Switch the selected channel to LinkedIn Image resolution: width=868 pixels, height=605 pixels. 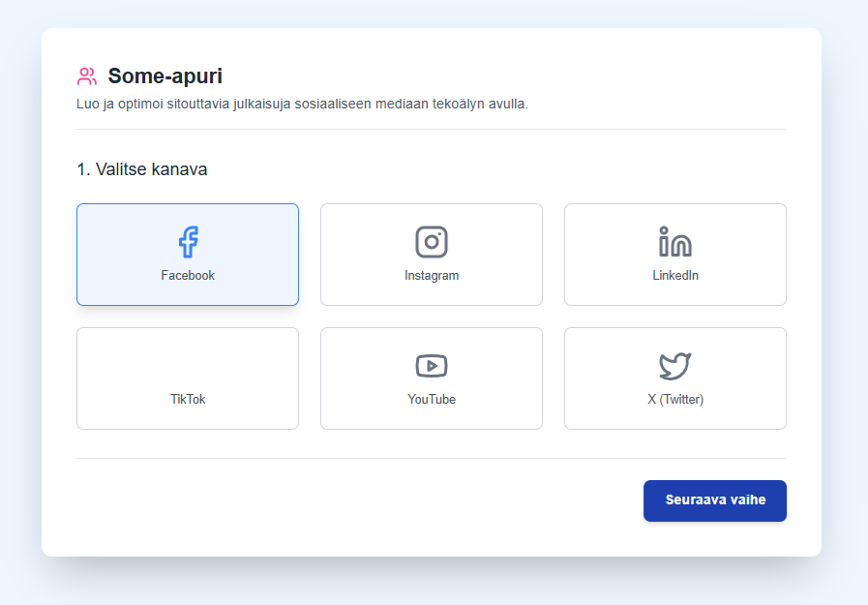click(x=674, y=254)
